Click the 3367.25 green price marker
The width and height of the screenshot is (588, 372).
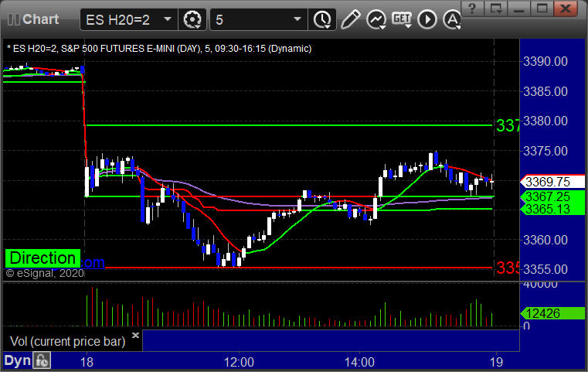click(x=552, y=196)
